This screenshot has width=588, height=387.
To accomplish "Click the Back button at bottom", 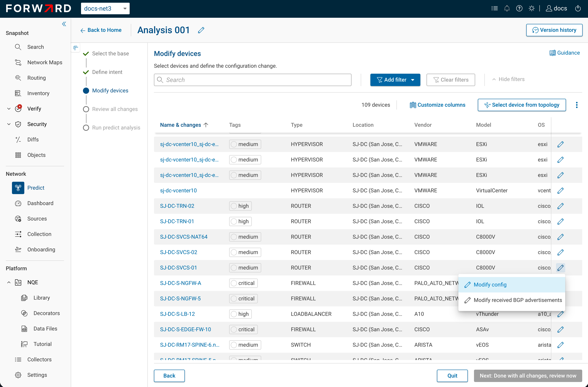I will coord(169,376).
